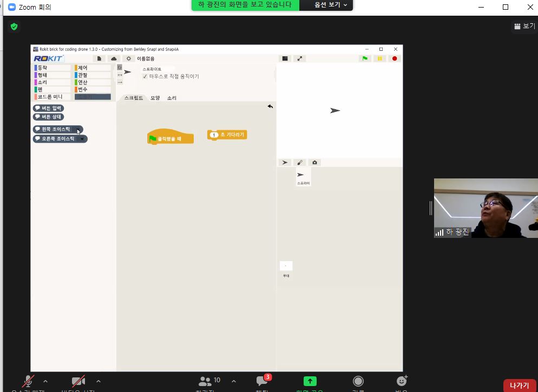The height and width of the screenshot is (392, 538).
Task: Select the '스프라이트' sprite thumbnail
Action: 303,177
